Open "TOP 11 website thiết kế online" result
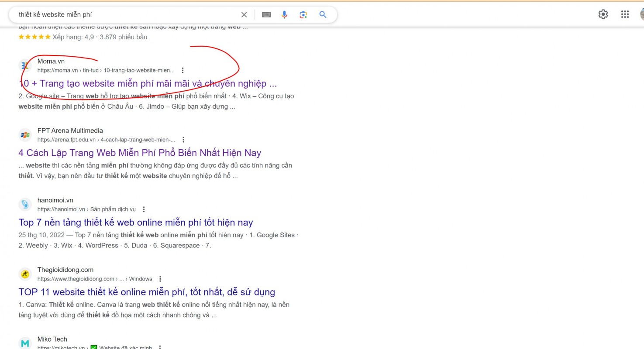Screen dimensions: 644x349 coord(147,292)
